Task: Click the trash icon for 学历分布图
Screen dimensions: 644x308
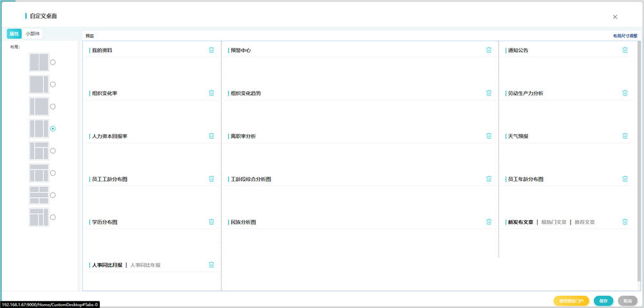Action: (211, 222)
